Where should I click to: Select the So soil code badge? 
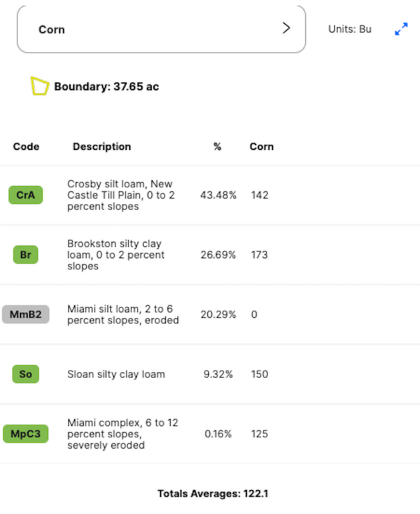25,374
